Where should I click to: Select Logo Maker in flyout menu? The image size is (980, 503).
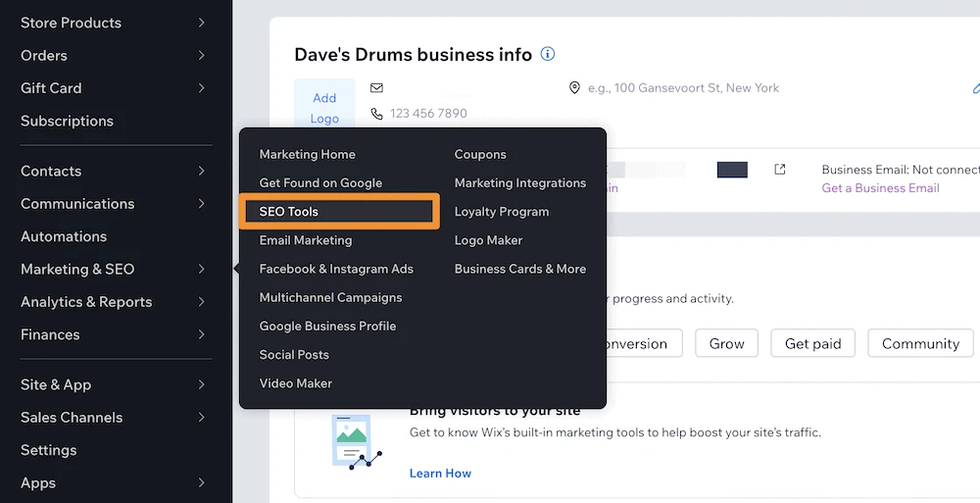coord(488,240)
